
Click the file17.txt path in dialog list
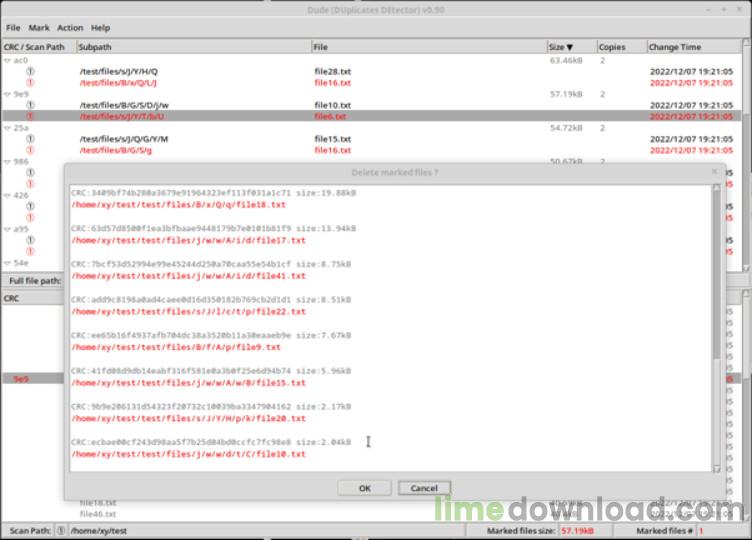coord(188,240)
